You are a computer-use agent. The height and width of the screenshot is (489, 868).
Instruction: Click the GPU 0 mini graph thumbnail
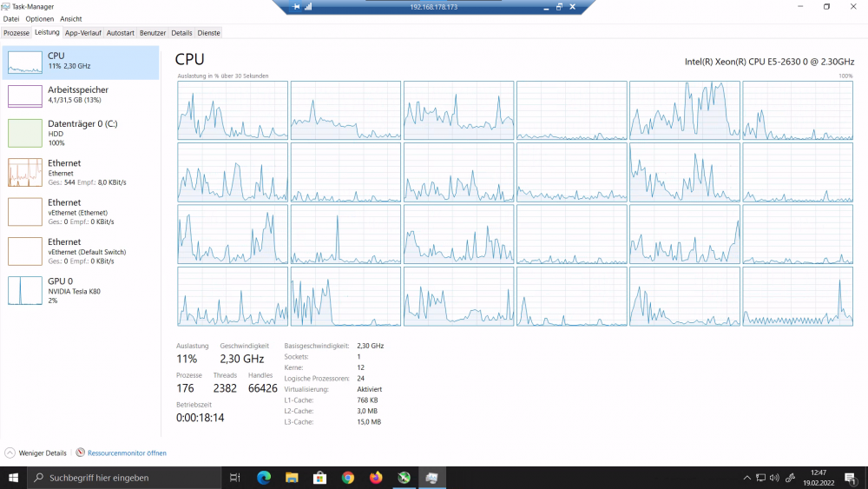pos(25,290)
